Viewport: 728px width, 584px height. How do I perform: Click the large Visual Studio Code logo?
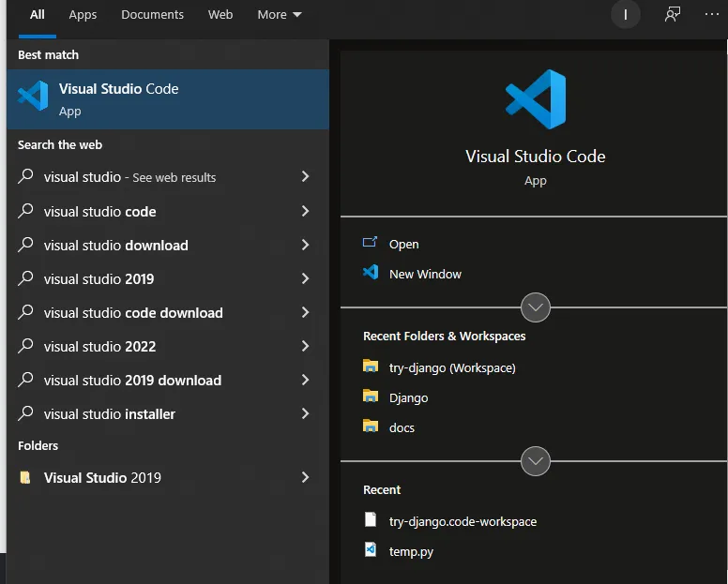536,98
